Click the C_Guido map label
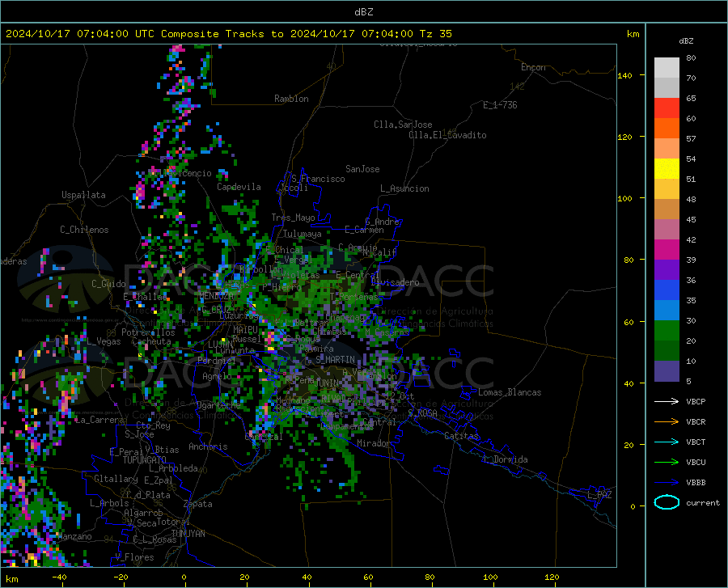The width and height of the screenshot is (728, 588). (108, 284)
